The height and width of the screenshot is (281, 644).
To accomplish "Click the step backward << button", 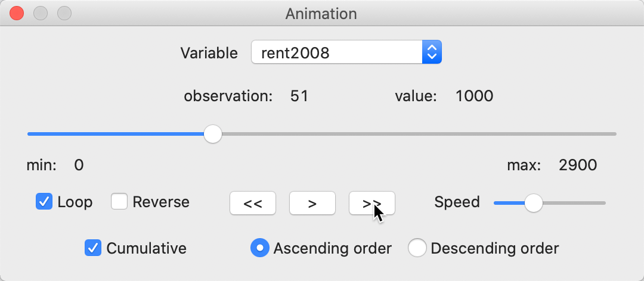I will click(x=253, y=203).
